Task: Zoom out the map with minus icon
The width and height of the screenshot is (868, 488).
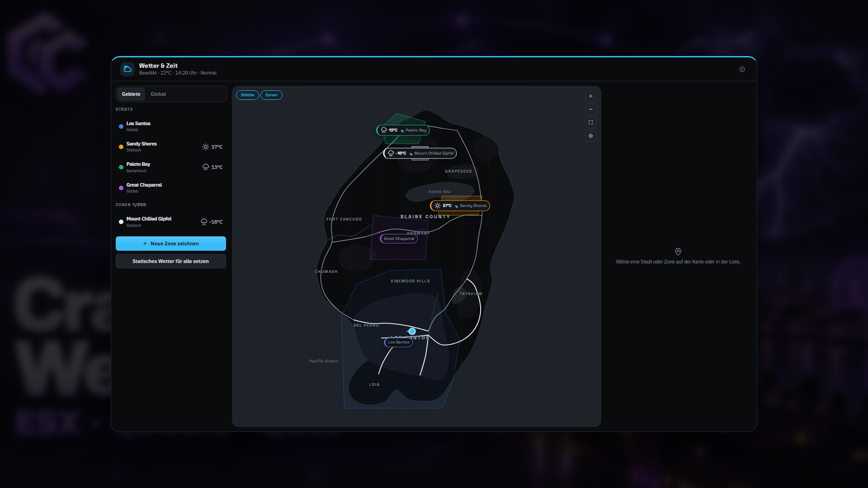Action: tap(590, 109)
